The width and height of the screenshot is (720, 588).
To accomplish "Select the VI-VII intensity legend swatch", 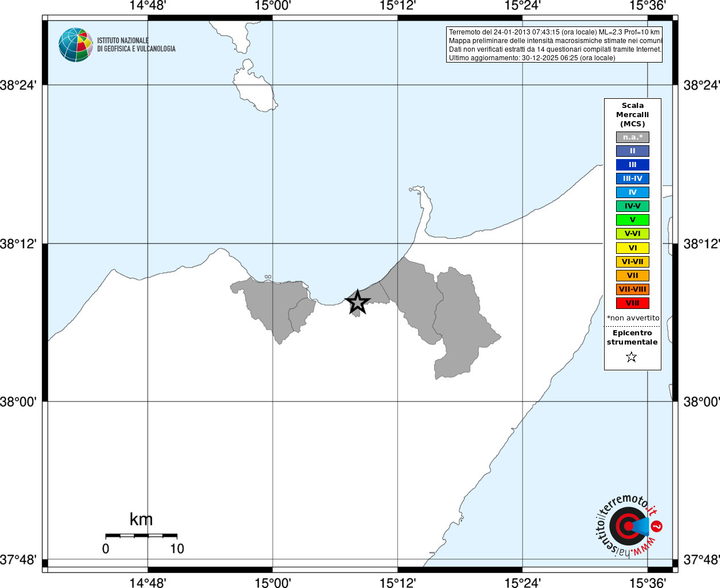I will 633,262.
